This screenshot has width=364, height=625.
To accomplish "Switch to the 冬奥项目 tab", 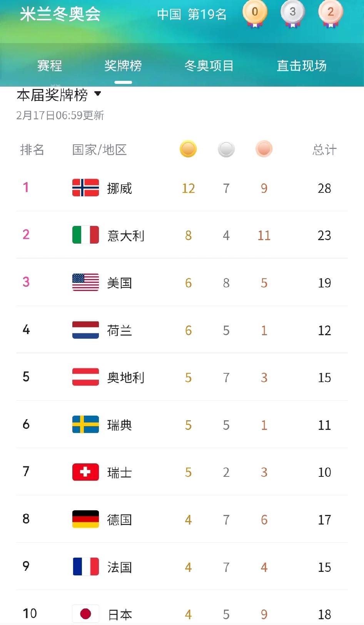I will tap(209, 66).
